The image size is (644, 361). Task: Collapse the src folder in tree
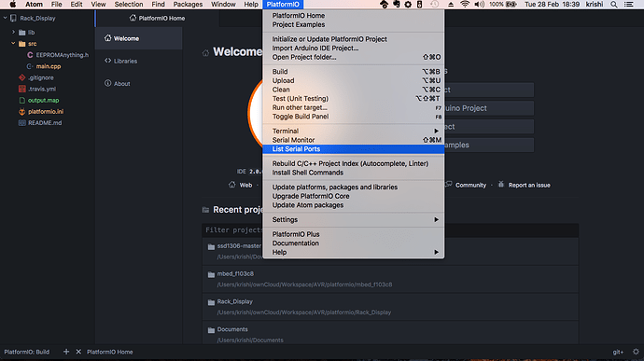[x=13, y=43]
